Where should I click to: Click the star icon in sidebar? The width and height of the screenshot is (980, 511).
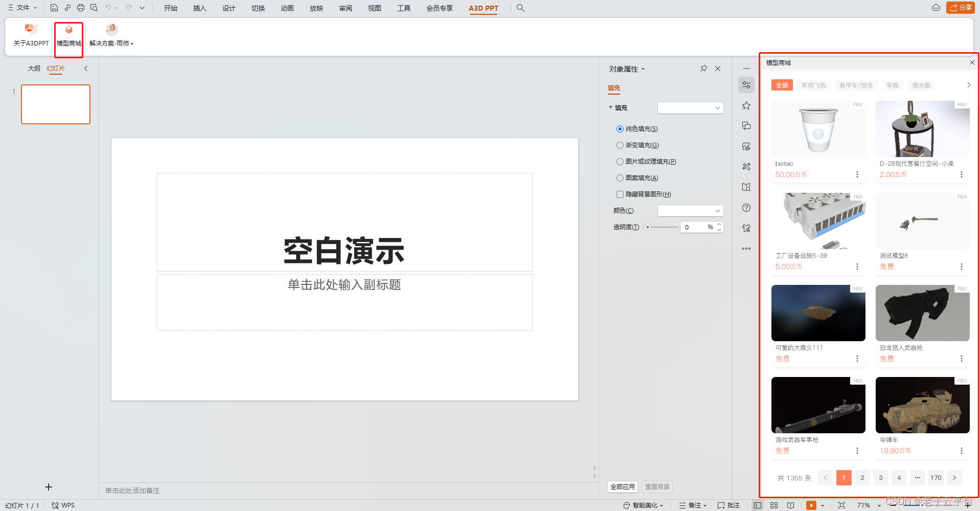[x=746, y=105]
